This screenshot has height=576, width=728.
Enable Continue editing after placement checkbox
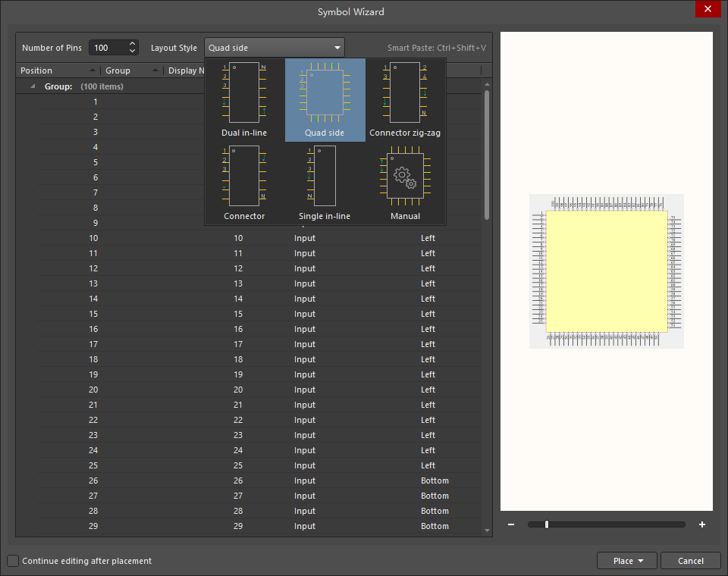coord(13,561)
